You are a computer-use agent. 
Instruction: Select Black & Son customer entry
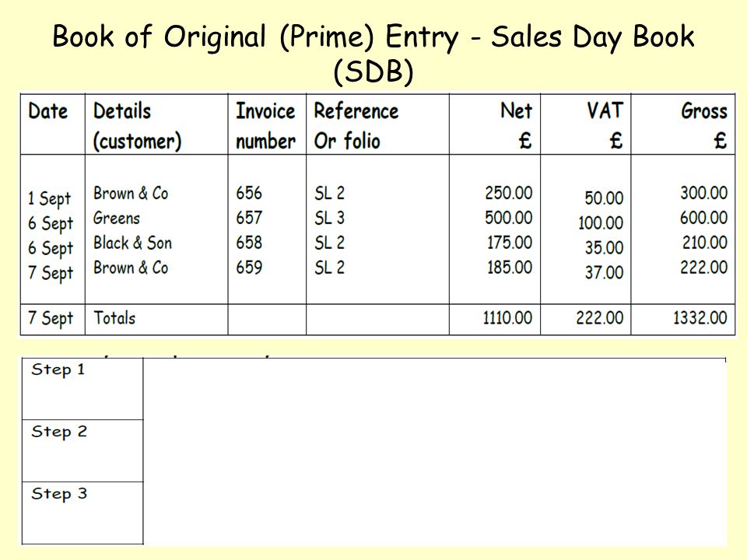click(x=132, y=243)
